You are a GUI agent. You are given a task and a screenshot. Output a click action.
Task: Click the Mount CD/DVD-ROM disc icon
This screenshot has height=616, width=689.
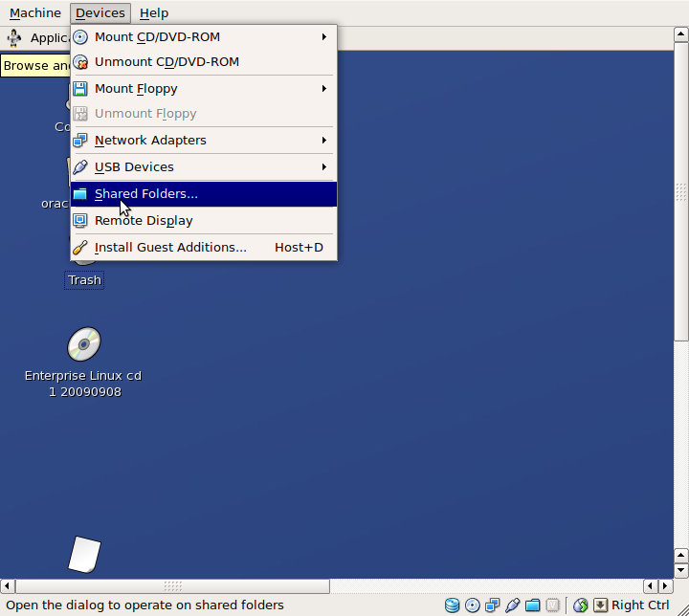(x=80, y=37)
